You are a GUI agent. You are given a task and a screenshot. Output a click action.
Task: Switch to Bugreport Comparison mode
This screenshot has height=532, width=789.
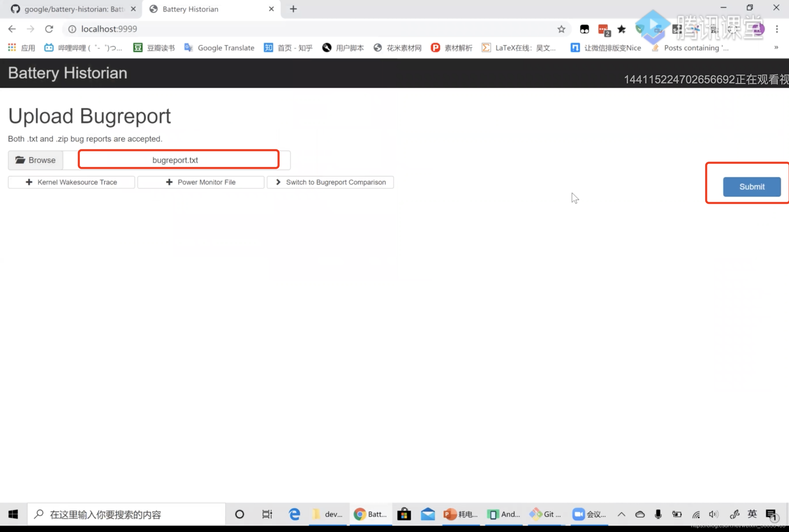(330, 182)
